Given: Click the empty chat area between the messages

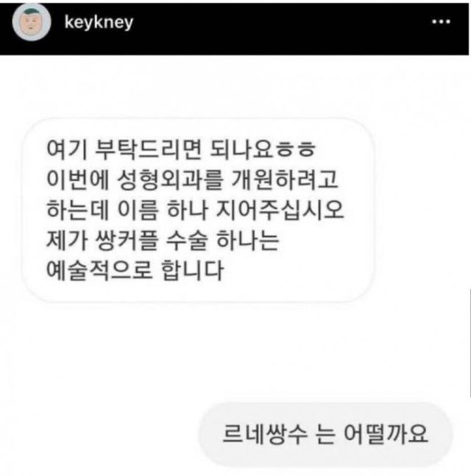Looking at the screenshot, I should click(x=234, y=352).
